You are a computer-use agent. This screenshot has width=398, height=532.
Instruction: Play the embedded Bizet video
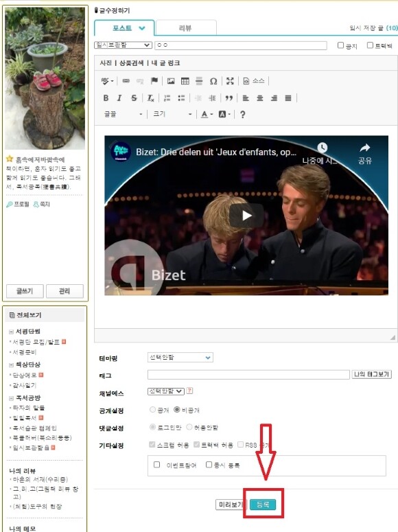(246, 216)
